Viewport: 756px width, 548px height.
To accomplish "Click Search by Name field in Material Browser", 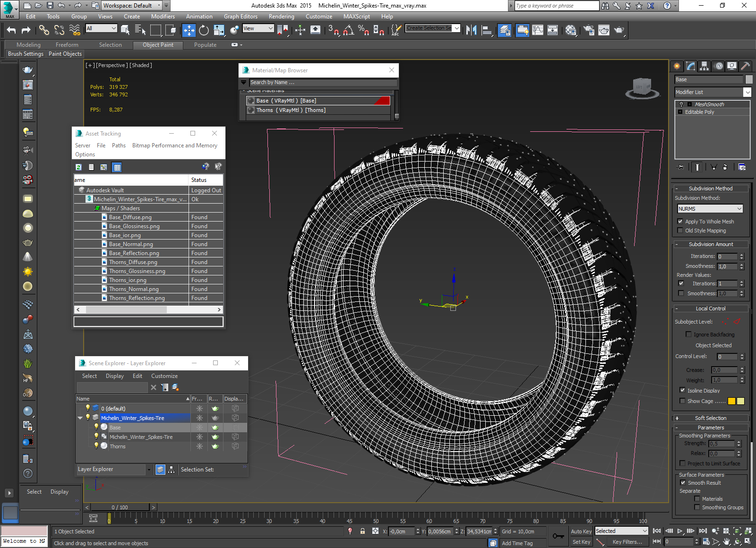I will click(323, 82).
